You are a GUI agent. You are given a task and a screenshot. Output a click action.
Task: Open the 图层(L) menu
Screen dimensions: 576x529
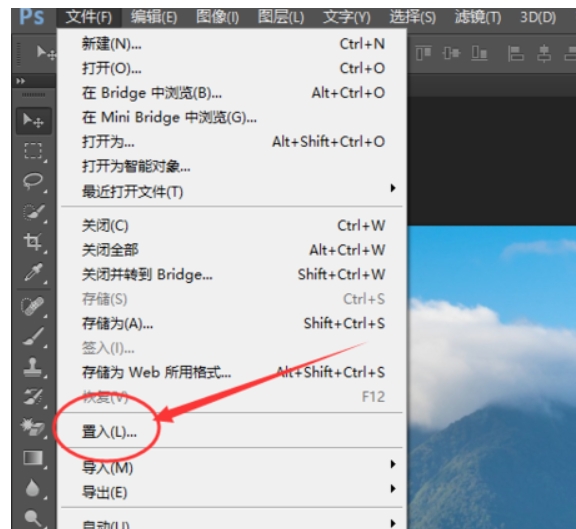pyautogui.click(x=281, y=17)
